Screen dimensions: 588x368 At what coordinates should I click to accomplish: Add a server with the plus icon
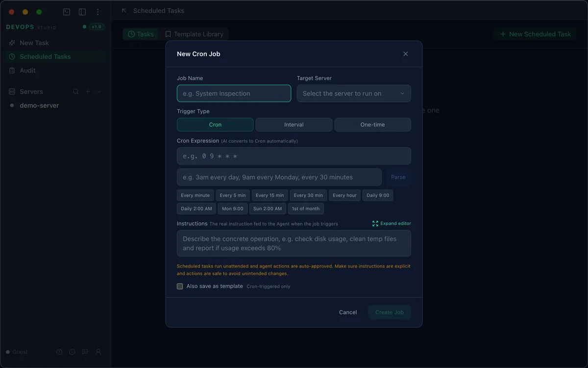point(88,92)
